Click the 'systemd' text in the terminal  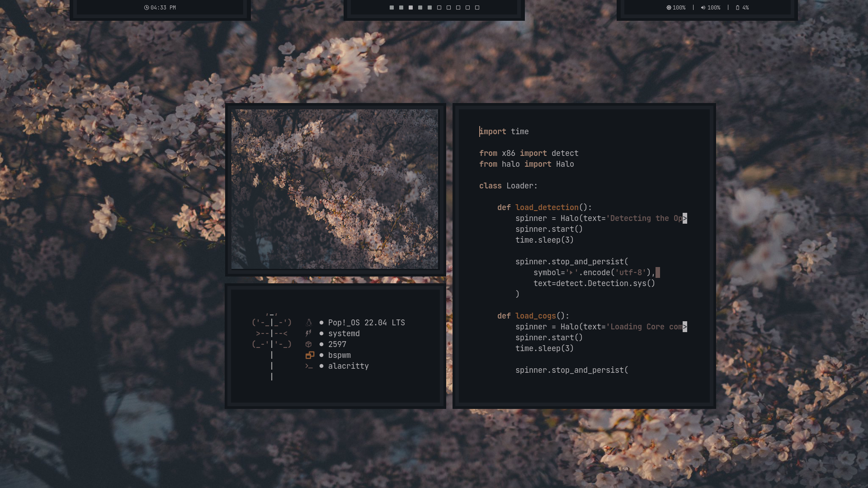pos(344,333)
